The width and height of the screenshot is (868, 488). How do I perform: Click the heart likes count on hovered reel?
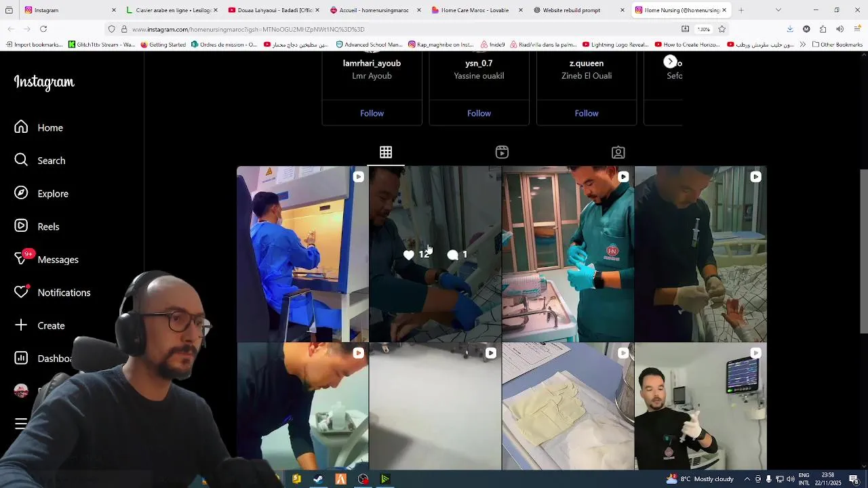point(416,255)
